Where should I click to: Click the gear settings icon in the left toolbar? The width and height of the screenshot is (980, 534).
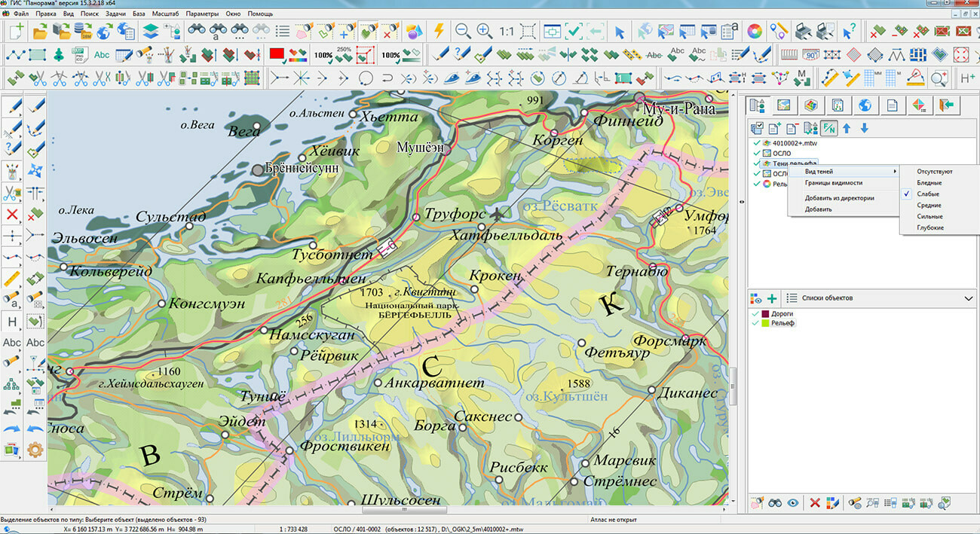coord(35,450)
